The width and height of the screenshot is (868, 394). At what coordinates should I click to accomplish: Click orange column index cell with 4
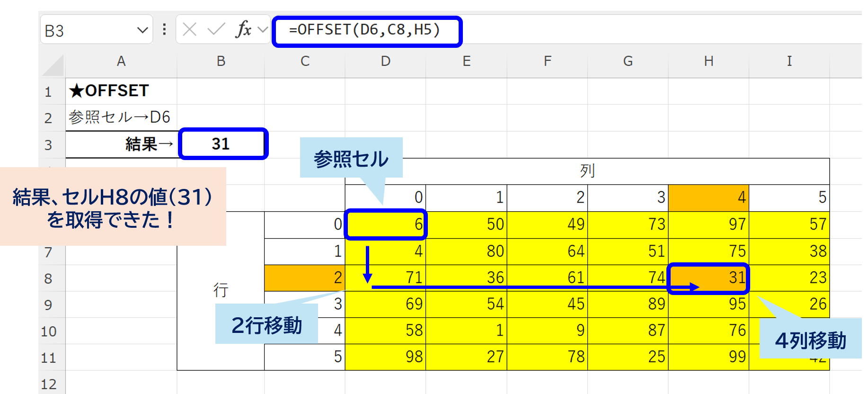pos(708,197)
